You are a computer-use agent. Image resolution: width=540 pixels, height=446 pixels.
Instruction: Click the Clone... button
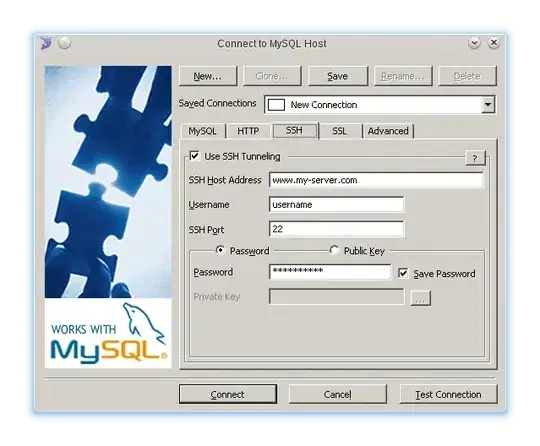pos(272,76)
